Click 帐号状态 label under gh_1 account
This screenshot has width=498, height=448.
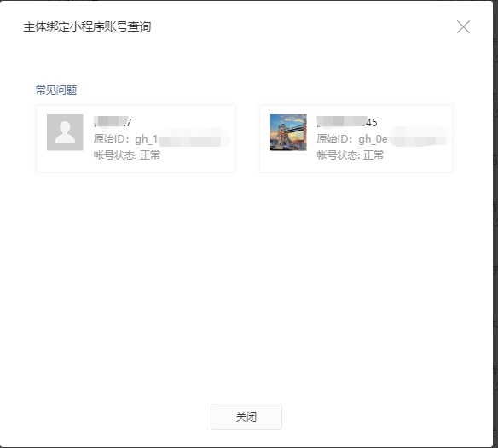[115, 155]
